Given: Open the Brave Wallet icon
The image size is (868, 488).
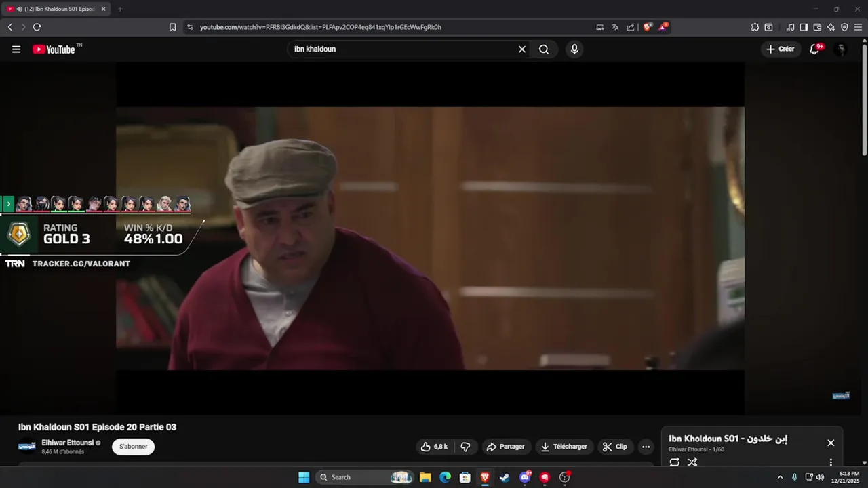Looking at the screenshot, I should (x=817, y=27).
